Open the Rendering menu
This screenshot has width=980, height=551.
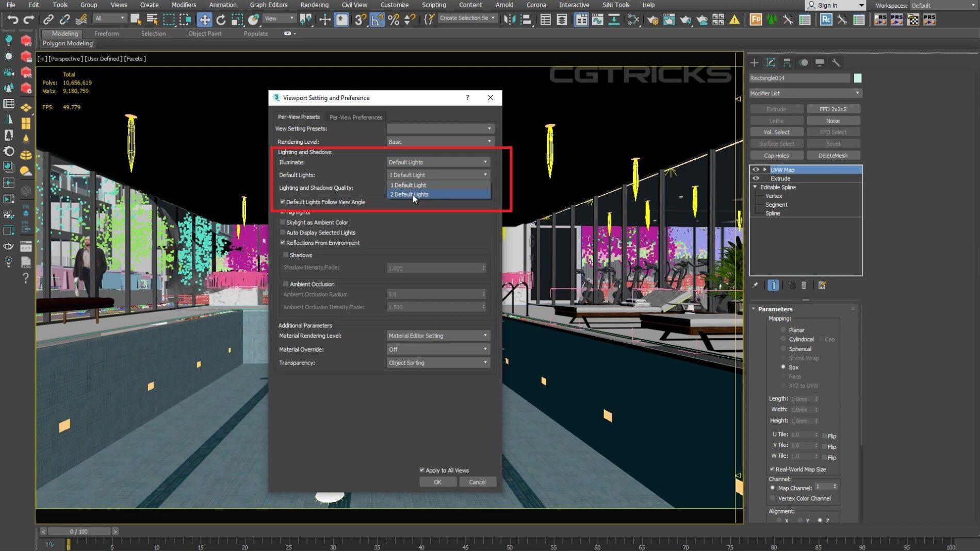[314, 5]
